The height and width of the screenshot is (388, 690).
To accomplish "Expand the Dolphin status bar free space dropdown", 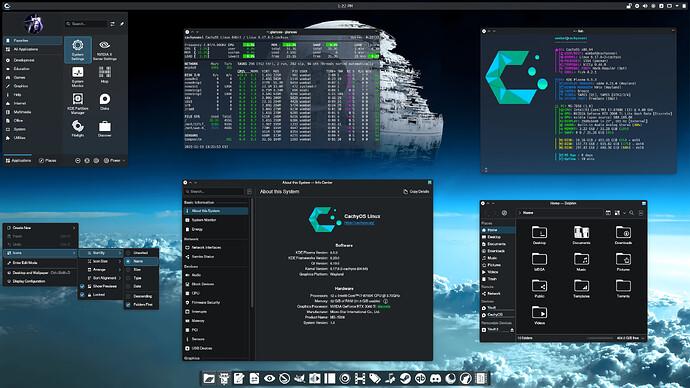I will click(x=643, y=338).
